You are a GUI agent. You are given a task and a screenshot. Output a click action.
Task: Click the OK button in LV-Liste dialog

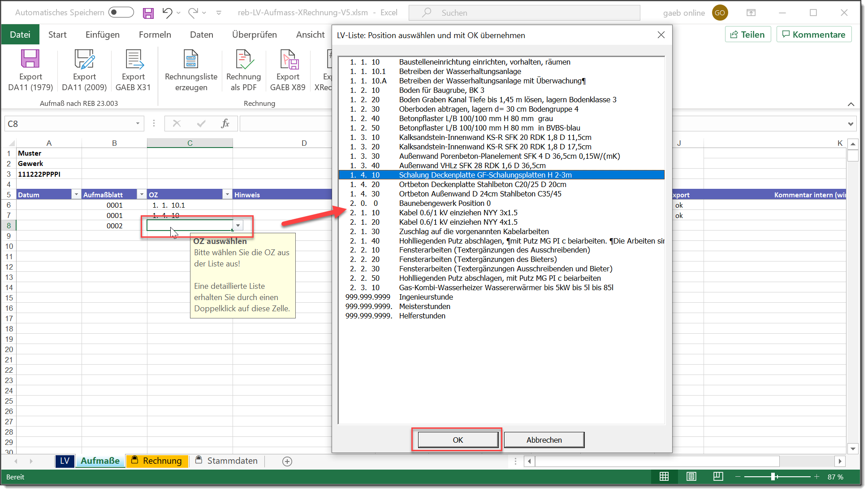coord(458,440)
